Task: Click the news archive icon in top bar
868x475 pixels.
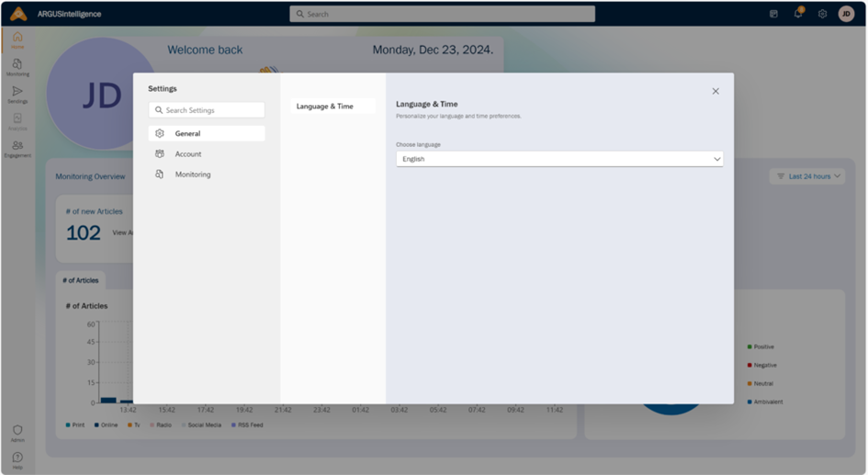Action: pos(774,14)
